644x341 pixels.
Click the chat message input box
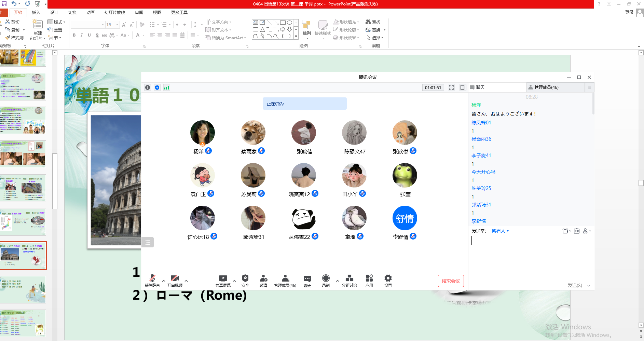531,258
